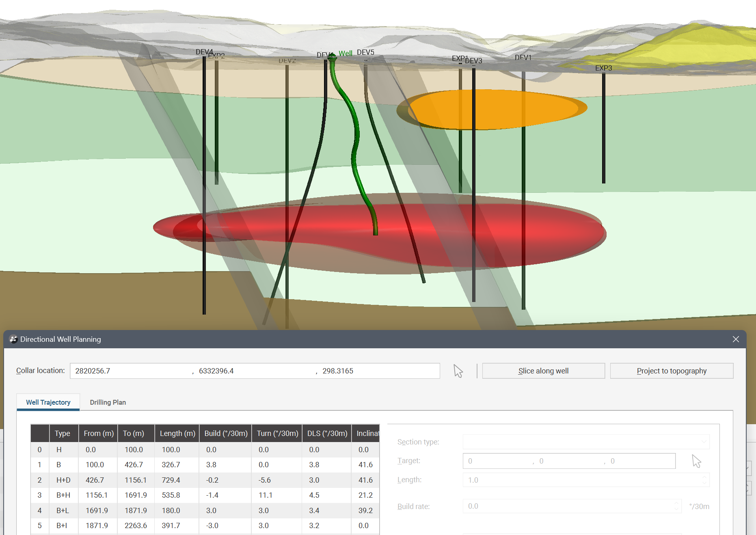The image size is (756, 535).
Task: Close the Directional Well Planning dialog
Action: tap(736, 339)
